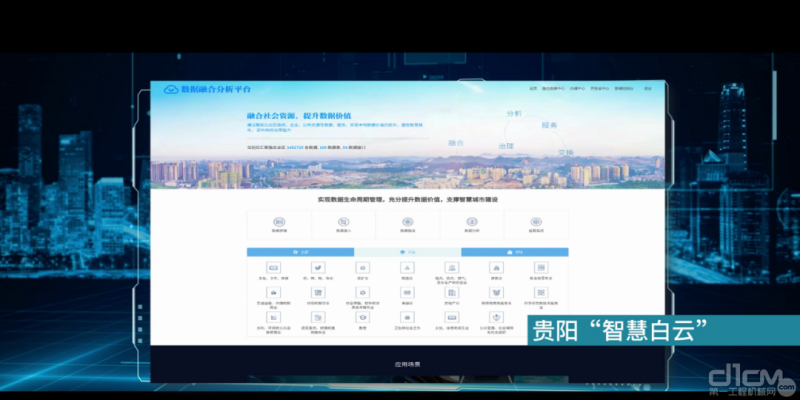
Task: Switch to the right blue 领域 tab
Action: [x=514, y=253]
